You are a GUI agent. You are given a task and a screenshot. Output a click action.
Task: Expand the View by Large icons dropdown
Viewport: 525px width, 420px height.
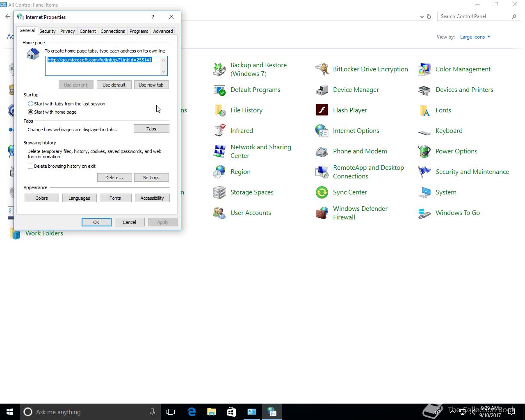pyautogui.click(x=475, y=37)
